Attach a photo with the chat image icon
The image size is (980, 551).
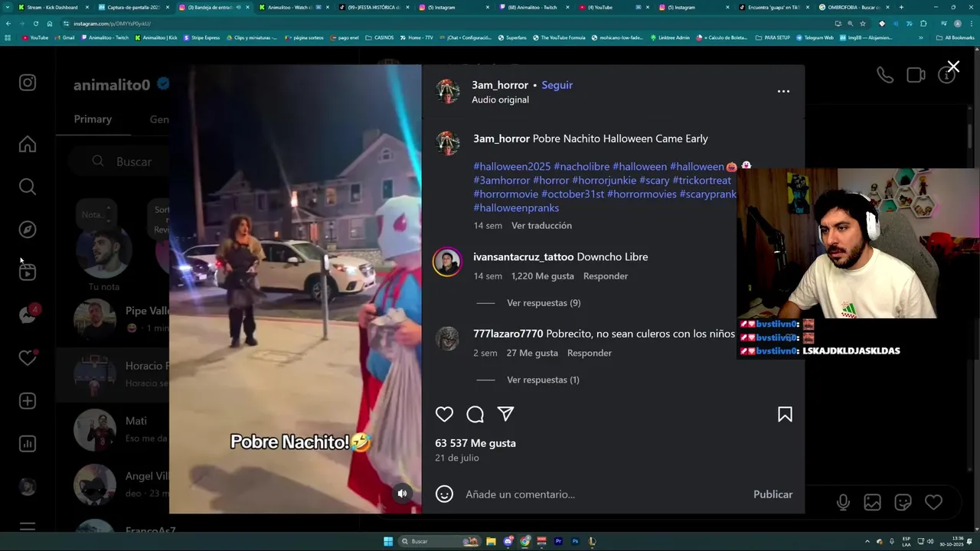coord(872,502)
